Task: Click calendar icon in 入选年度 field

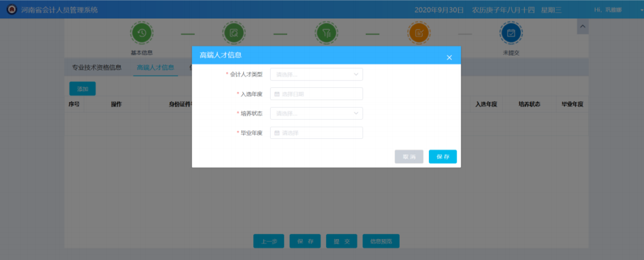Action: pyautogui.click(x=277, y=94)
